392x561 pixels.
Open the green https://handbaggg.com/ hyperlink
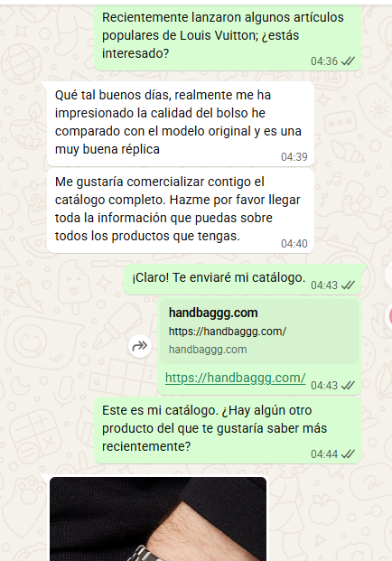click(236, 378)
